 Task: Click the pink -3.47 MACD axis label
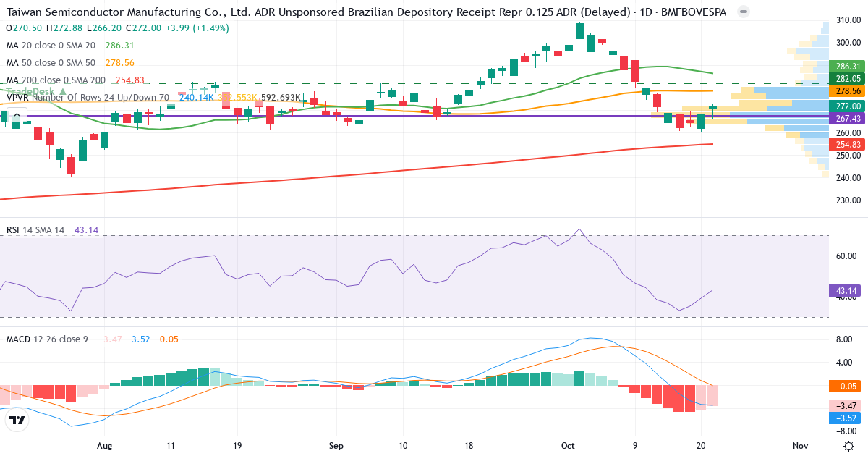(x=844, y=406)
